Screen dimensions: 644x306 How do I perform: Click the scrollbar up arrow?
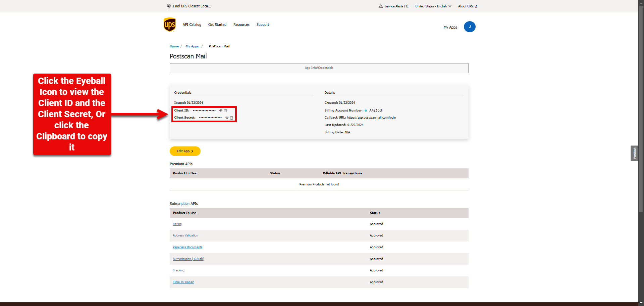click(641, 2)
